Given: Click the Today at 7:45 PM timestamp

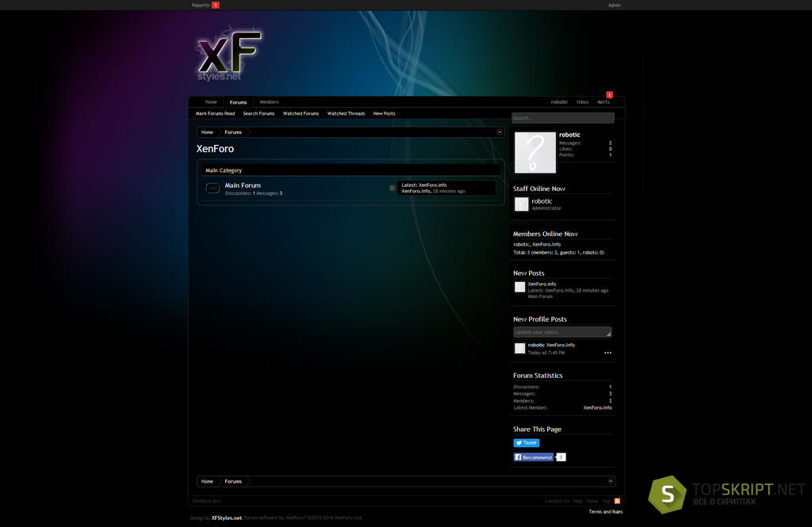Looking at the screenshot, I should tap(546, 353).
